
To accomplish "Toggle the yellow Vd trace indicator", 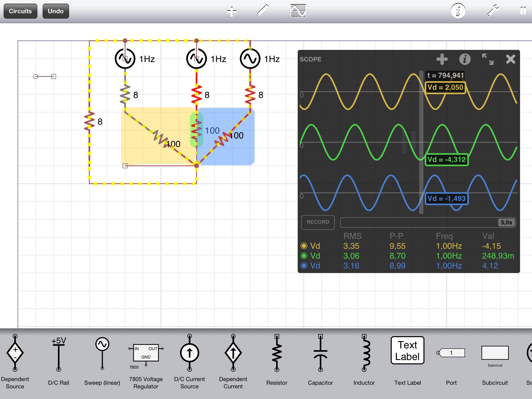I will pyautogui.click(x=304, y=246).
